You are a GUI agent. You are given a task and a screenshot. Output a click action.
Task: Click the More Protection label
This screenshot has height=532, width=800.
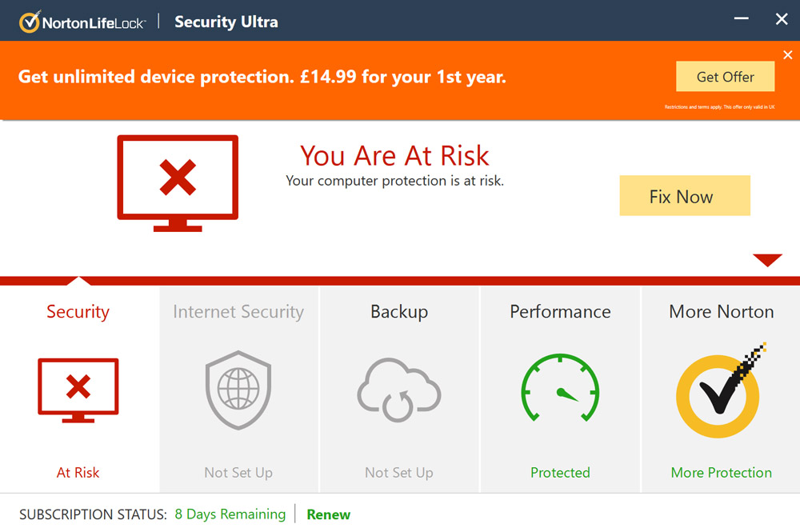[722, 473]
